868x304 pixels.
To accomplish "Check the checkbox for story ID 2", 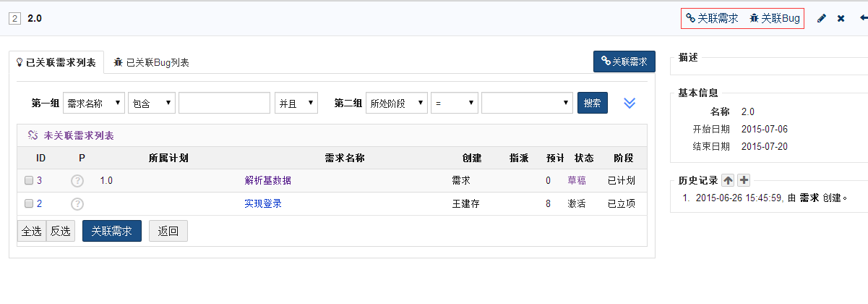I will point(29,204).
